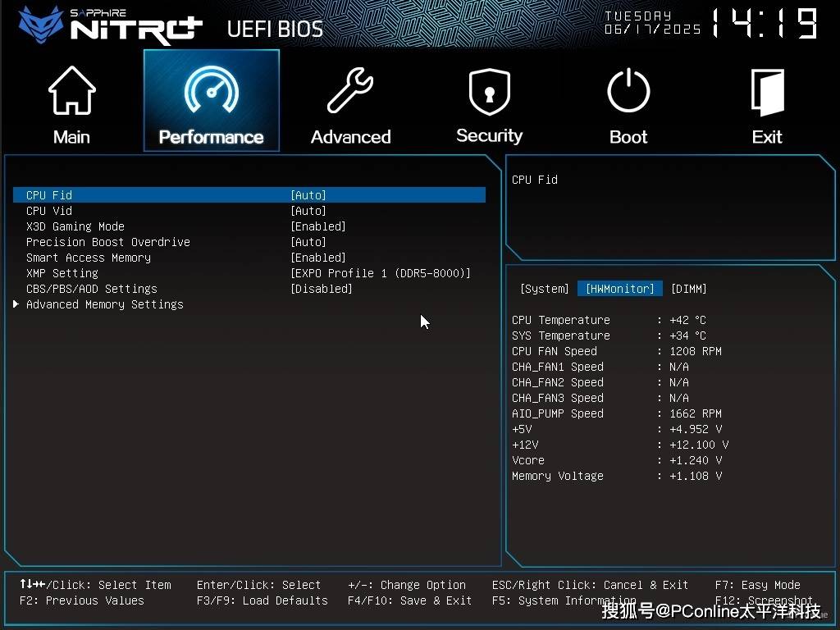
Task: Click the Main house icon
Action: pos(71,92)
